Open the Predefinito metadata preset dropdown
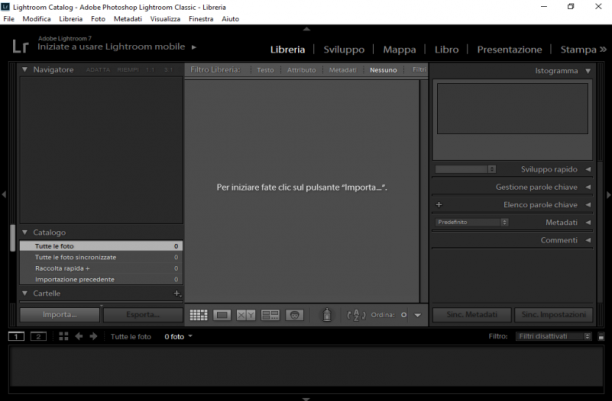This screenshot has width=612, height=401. point(471,222)
